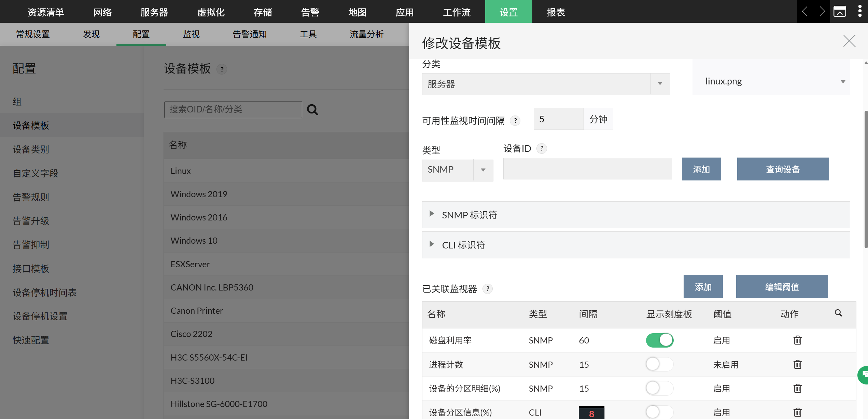Switch to the 工具 tab
The height and width of the screenshot is (419, 868).
[x=308, y=34]
